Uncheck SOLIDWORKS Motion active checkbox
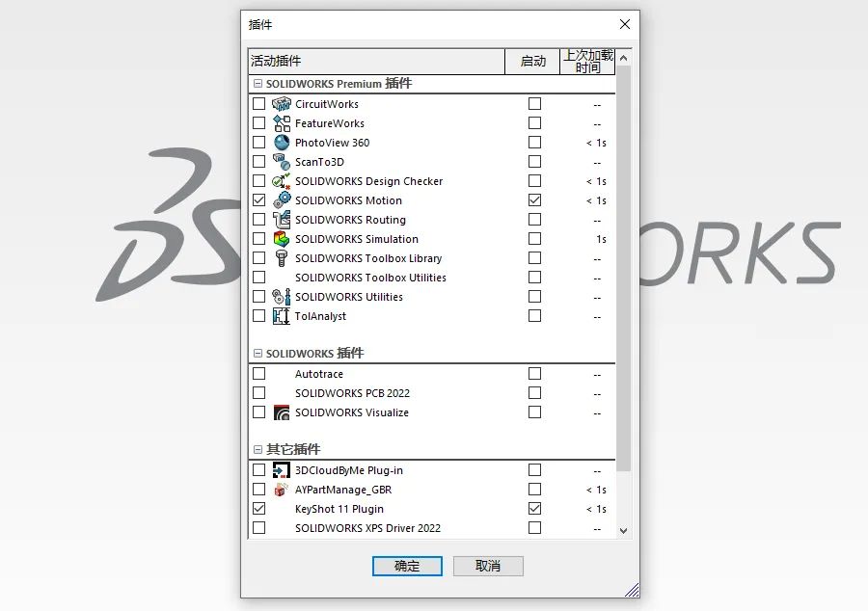The height and width of the screenshot is (611, 868). [x=258, y=200]
